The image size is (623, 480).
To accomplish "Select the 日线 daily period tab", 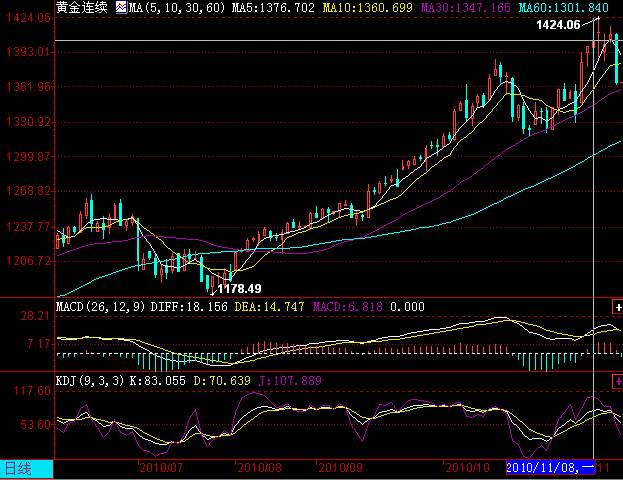I will pyautogui.click(x=26, y=469).
